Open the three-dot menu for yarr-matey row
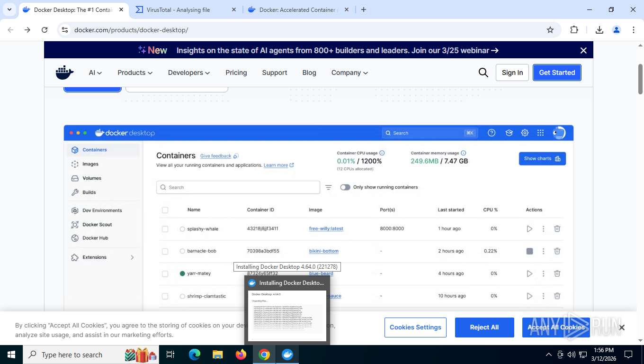The width and height of the screenshot is (644, 364). click(543, 273)
